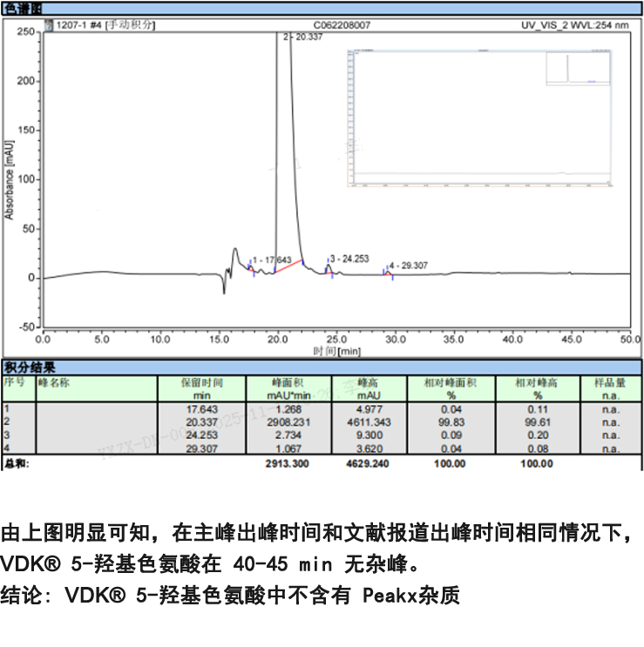
Task: Click the chromatogram icon beside 1207-1 #4
Action: [48, 25]
